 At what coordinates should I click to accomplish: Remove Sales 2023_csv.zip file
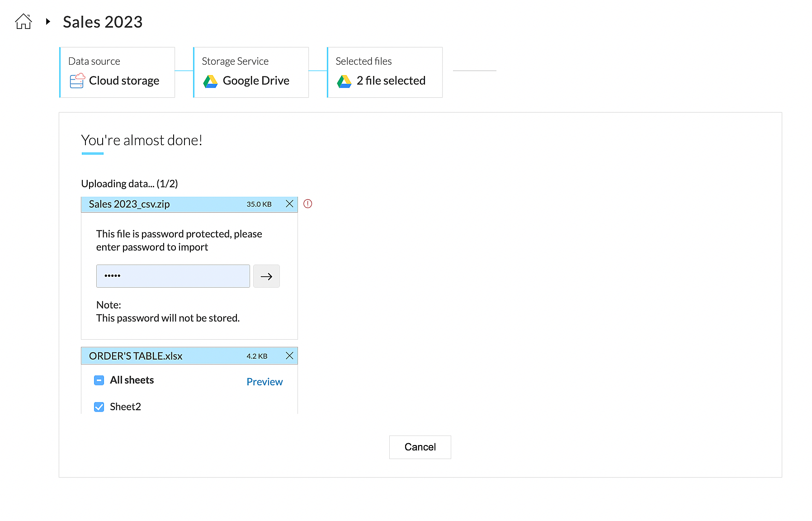point(289,204)
